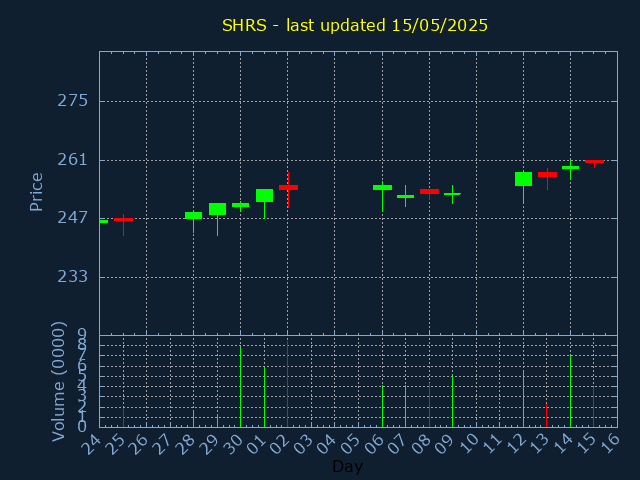Select x-axis date label 29

[209, 444]
